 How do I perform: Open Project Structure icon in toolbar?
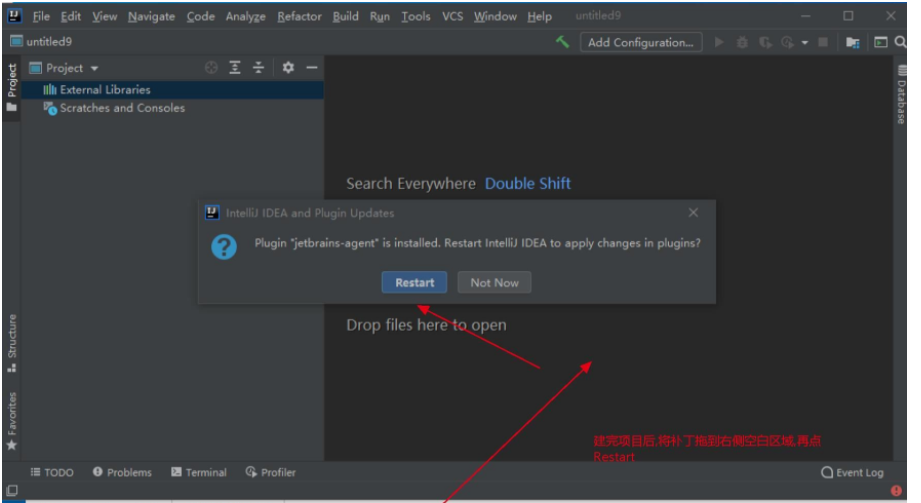[852, 42]
